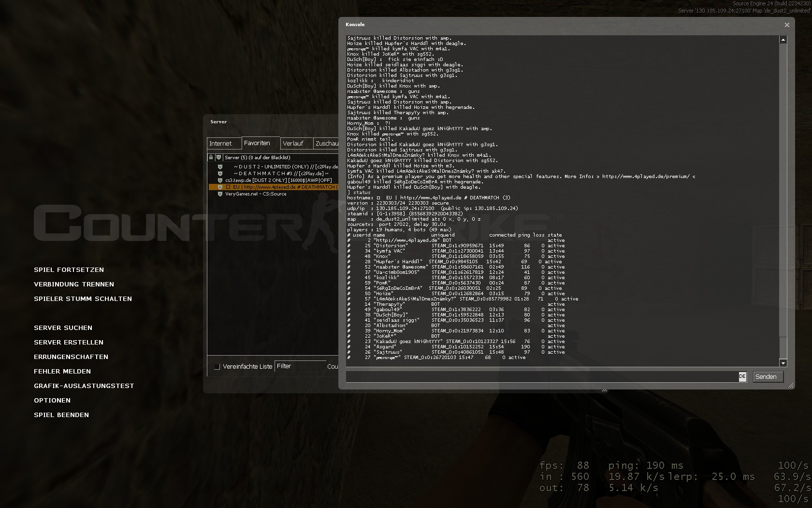Enable the Vereinfachte Liste checkbox

217,367
